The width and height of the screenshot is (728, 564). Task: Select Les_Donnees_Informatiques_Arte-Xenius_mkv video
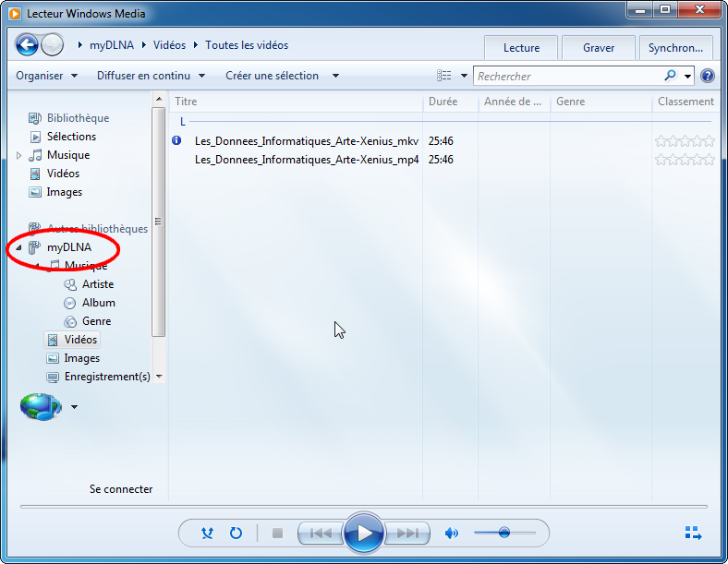(307, 141)
